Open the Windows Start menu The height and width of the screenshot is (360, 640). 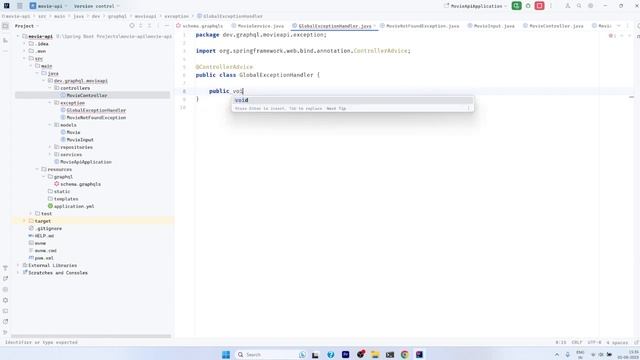click(x=226, y=354)
